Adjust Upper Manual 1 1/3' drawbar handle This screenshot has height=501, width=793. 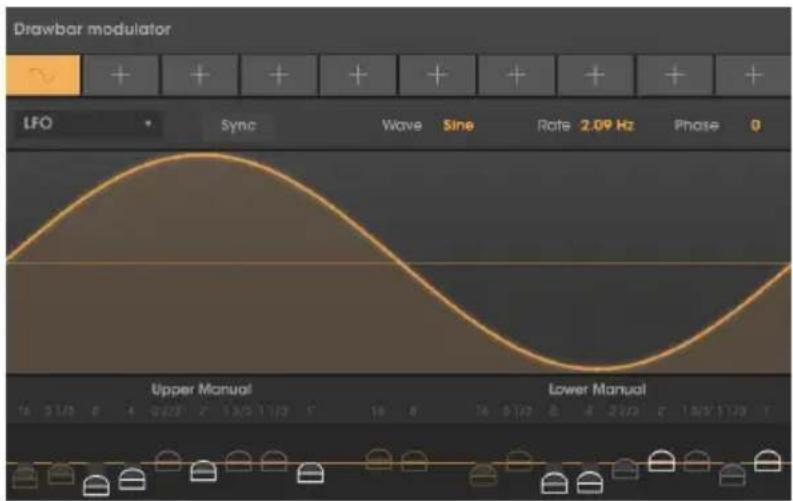(x=274, y=461)
